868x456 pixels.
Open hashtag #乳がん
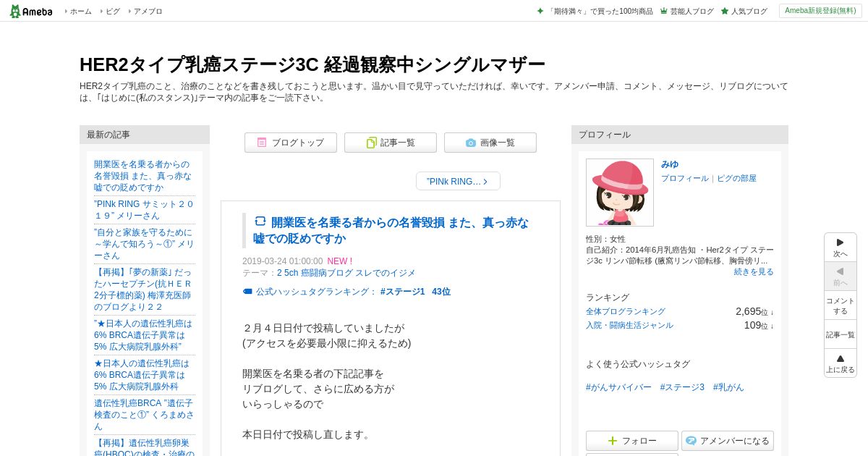728,387
